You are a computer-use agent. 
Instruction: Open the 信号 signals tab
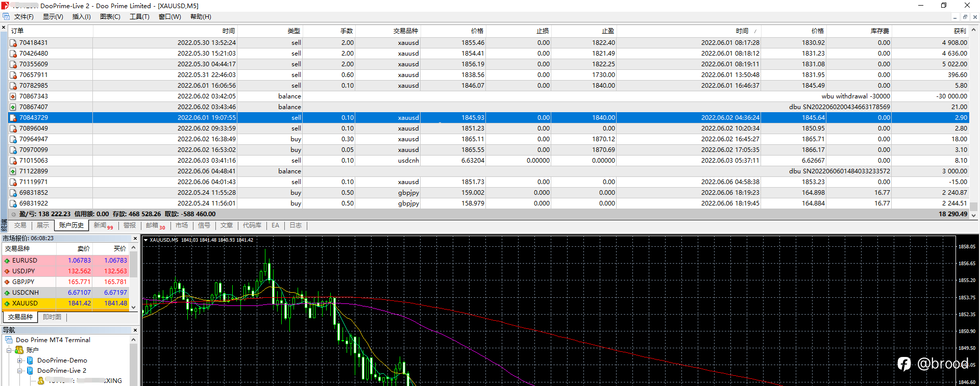204,225
